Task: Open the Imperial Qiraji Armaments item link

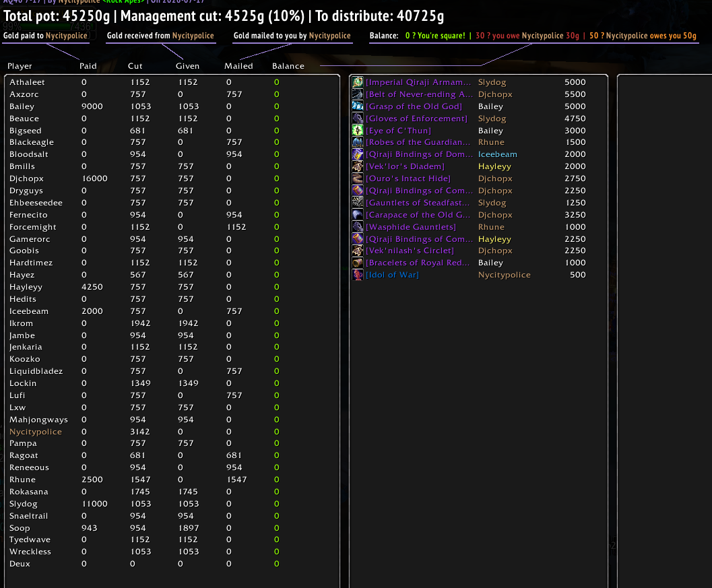Action: (418, 82)
